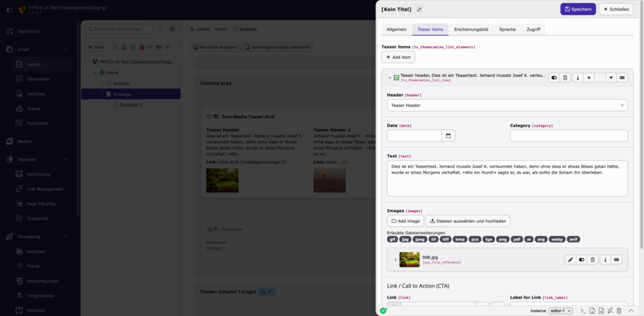
Task: Open editor in new window icon beside title
Action: pos(419,9)
